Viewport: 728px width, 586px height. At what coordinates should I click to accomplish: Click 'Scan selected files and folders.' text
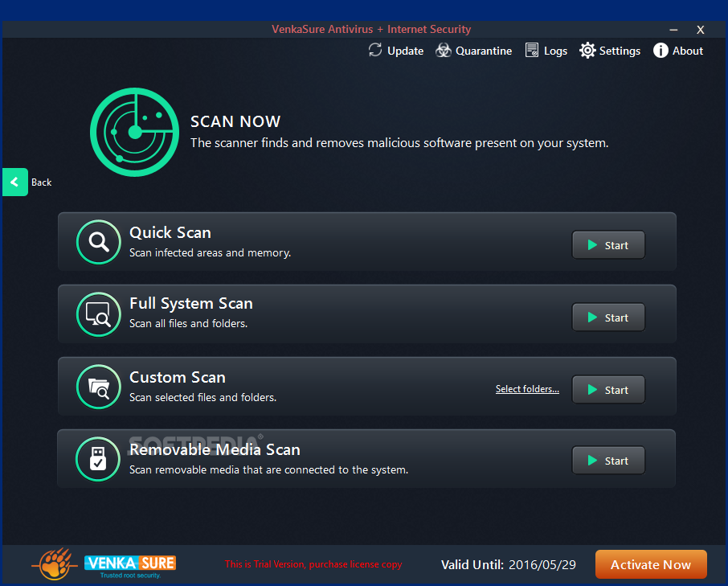click(203, 397)
